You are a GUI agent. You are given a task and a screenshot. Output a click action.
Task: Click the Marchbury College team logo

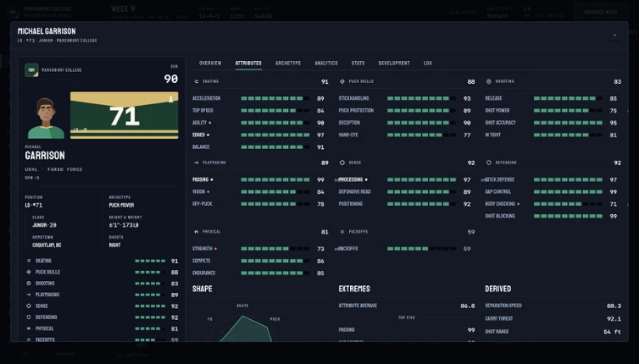(x=31, y=70)
